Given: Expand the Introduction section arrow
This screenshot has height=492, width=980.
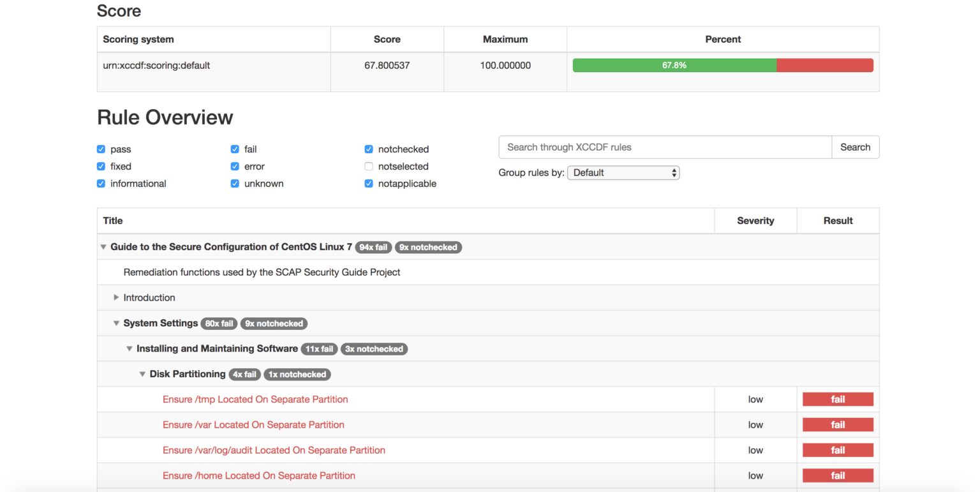Looking at the screenshot, I should [116, 297].
